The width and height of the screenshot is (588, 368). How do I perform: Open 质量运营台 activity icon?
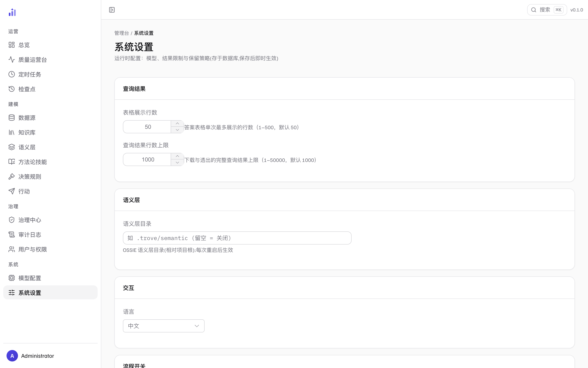point(11,59)
